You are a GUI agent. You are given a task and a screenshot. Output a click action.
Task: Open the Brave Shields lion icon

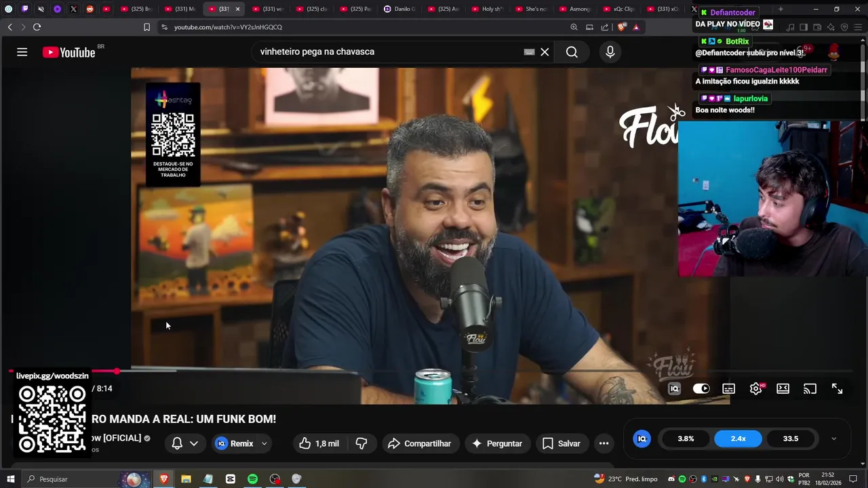pos(621,27)
